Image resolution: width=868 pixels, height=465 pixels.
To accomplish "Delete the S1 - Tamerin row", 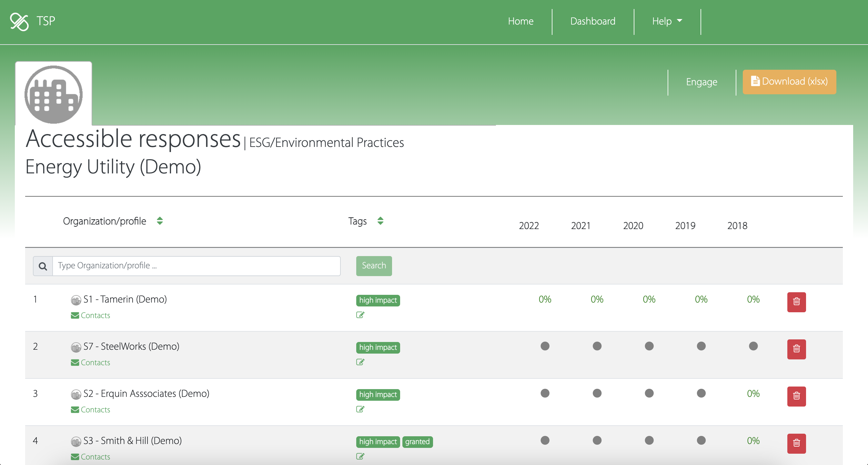I will 796,302.
